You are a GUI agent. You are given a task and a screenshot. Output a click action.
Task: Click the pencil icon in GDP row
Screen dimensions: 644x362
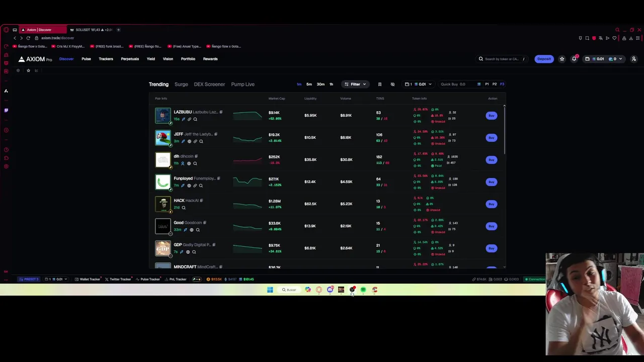(182, 252)
